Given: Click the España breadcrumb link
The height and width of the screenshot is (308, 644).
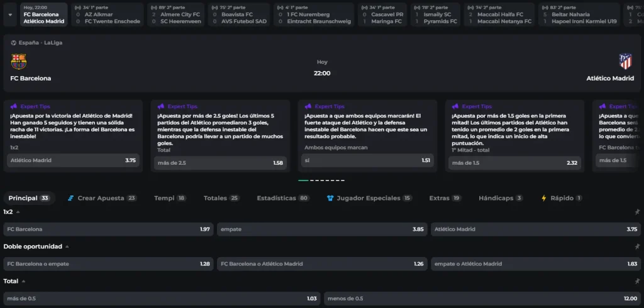Looking at the screenshot, I should point(29,43).
